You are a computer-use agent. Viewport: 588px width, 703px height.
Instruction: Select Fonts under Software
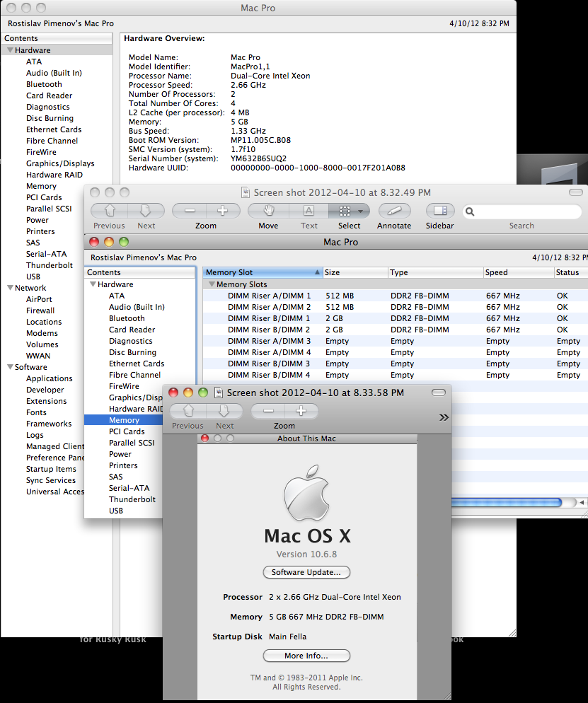pos(36,412)
